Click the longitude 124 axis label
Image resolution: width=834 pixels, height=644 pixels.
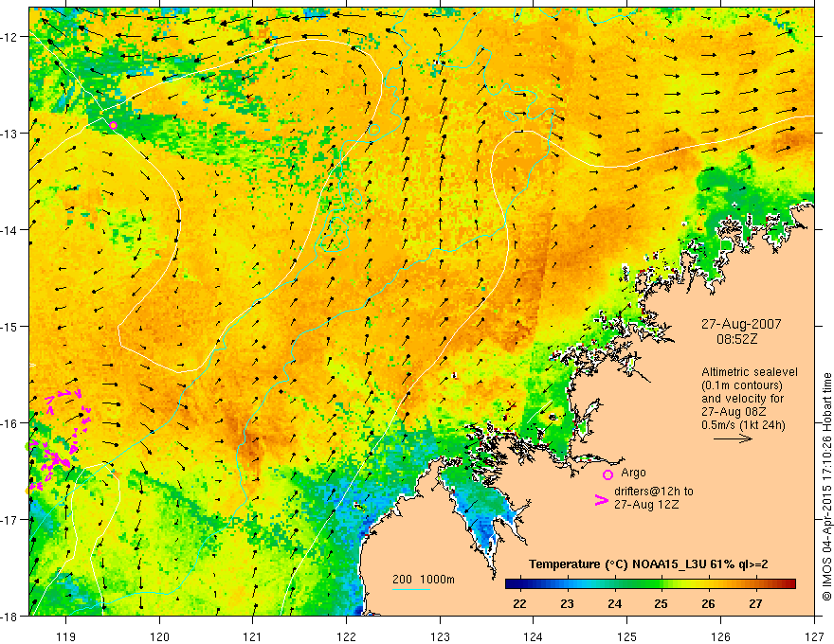pos(534,636)
